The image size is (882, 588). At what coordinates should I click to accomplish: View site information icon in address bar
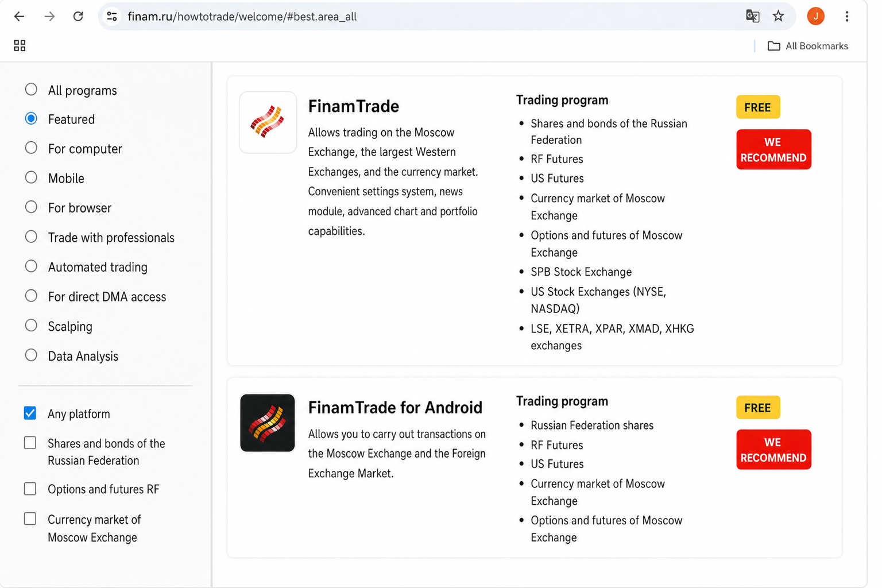click(112, 17)
